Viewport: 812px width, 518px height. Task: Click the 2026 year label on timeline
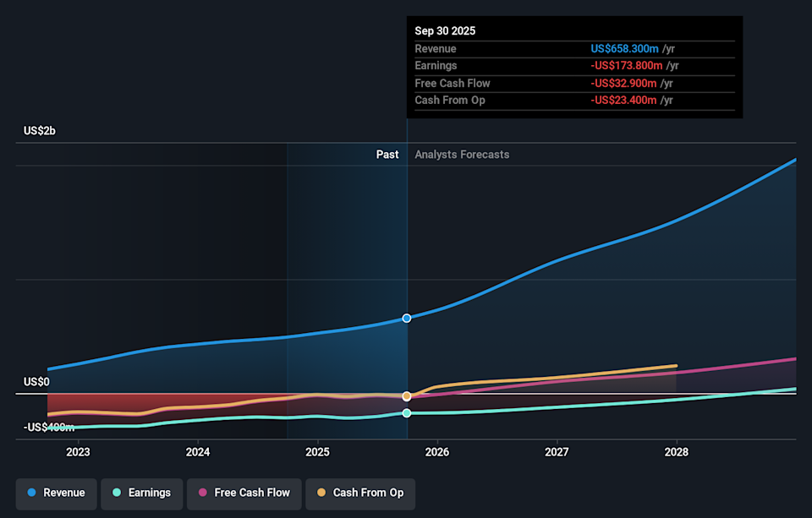[437, 452]
